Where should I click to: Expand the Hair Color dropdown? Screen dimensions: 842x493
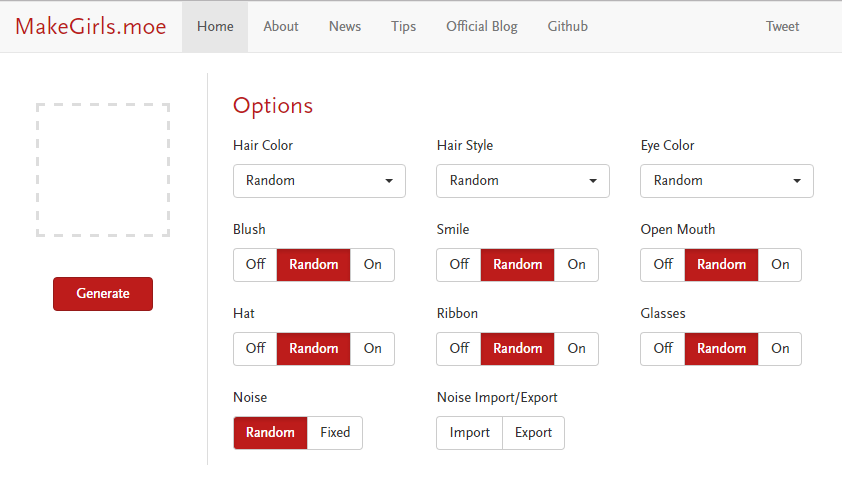(319, 181)
